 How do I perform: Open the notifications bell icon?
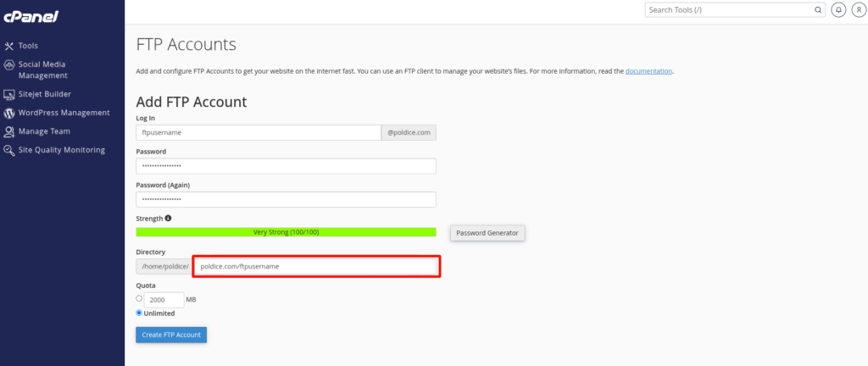pyautogui.click(x=839, y=10)
